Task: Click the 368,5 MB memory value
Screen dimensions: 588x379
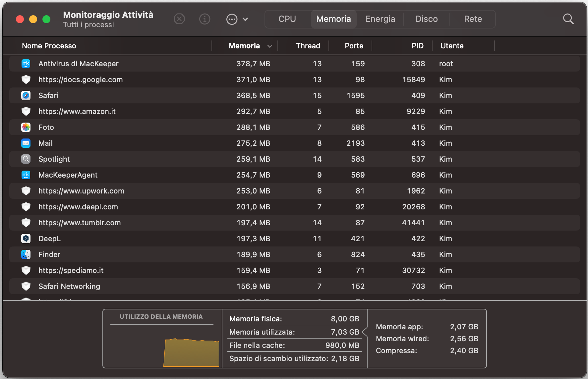Action: point(253,95)
